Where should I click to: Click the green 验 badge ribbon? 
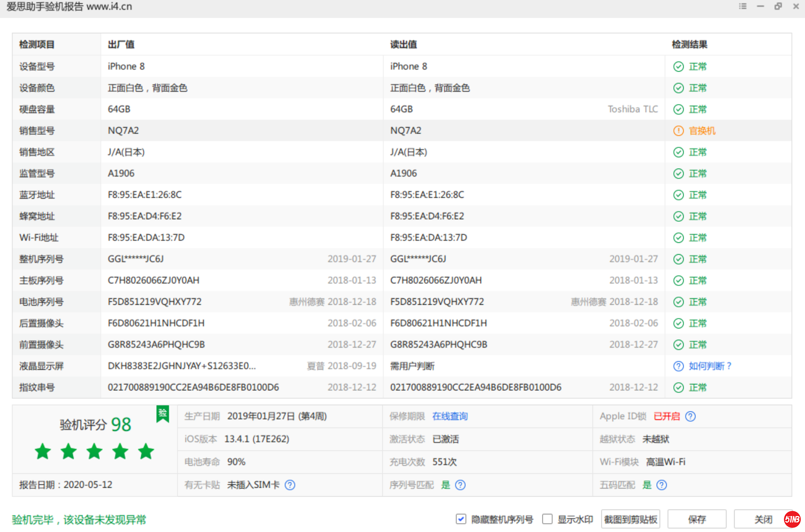(163, 414)
